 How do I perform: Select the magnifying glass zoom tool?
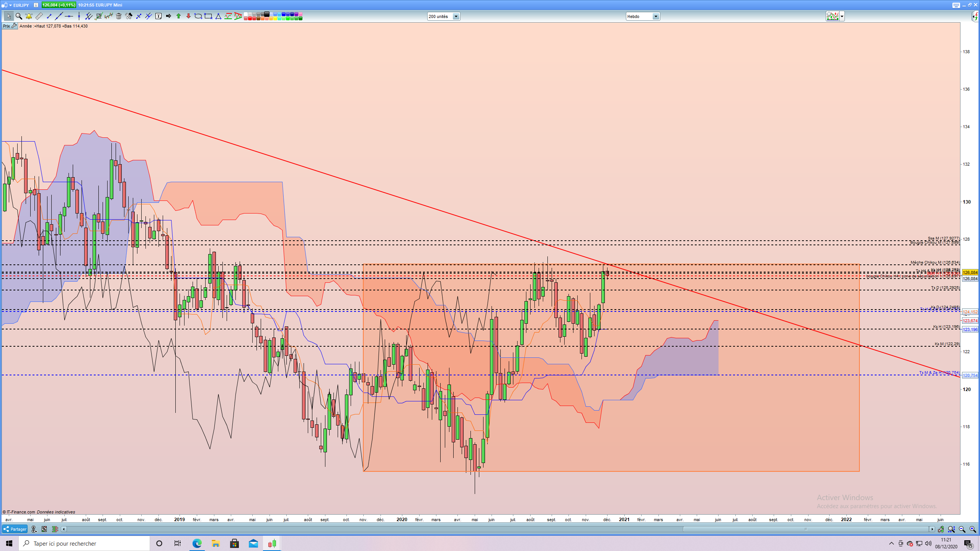pos(19,16)
